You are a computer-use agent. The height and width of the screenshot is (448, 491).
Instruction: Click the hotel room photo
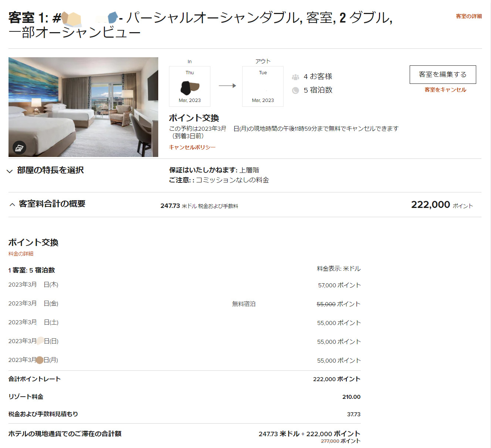point(83,107)
